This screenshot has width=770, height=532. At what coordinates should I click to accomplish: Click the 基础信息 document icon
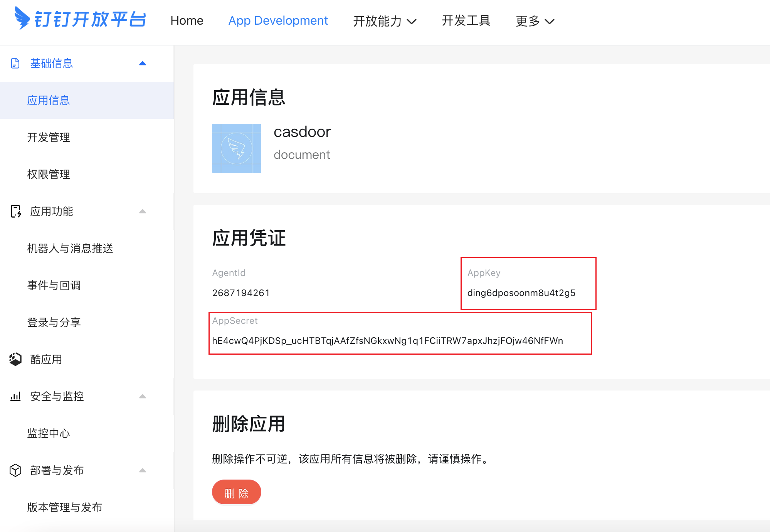(15, 63)
